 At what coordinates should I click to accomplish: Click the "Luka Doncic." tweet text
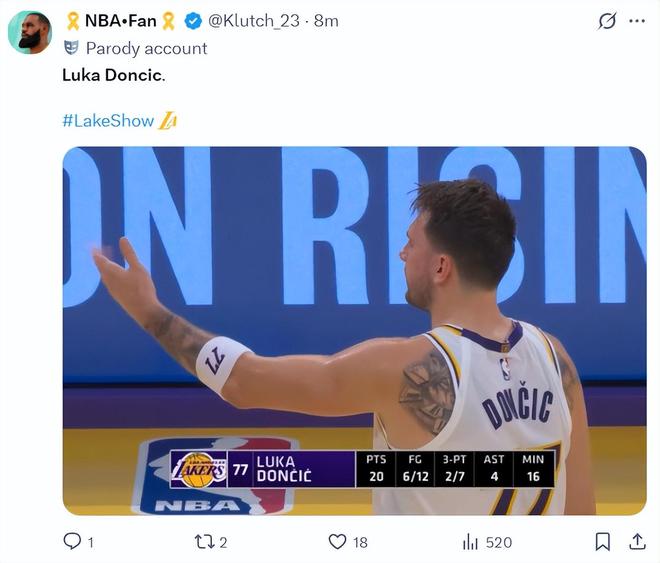point(115,75)
